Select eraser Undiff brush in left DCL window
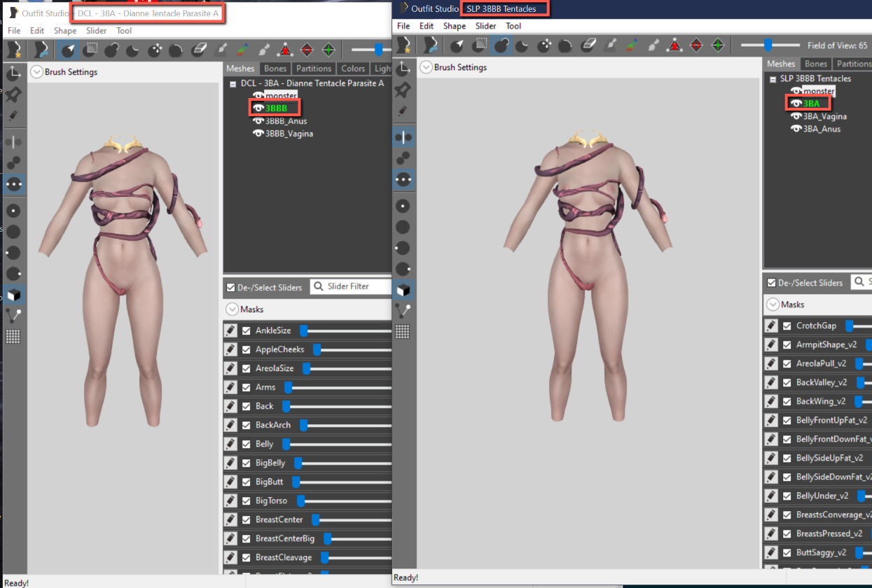This screenshot has height=588, width=872. pyautogui.click(x=199, y=50)
